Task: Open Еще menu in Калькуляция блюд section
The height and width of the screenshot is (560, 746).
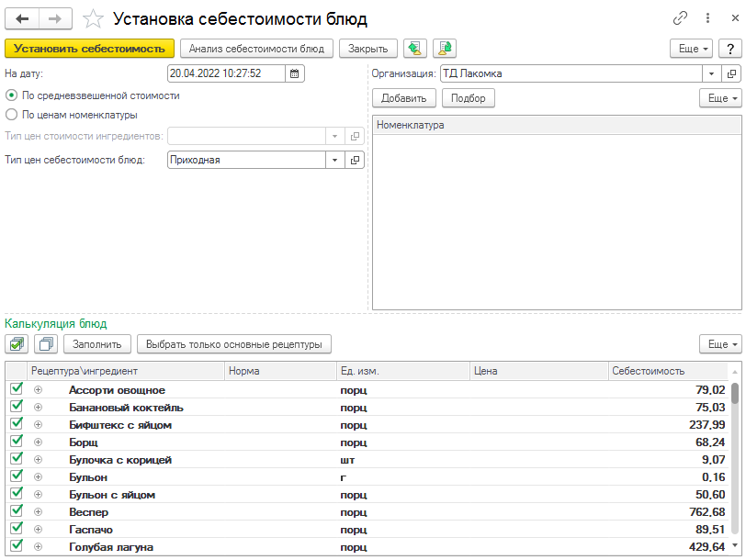Action: click(x=719, y=344)
